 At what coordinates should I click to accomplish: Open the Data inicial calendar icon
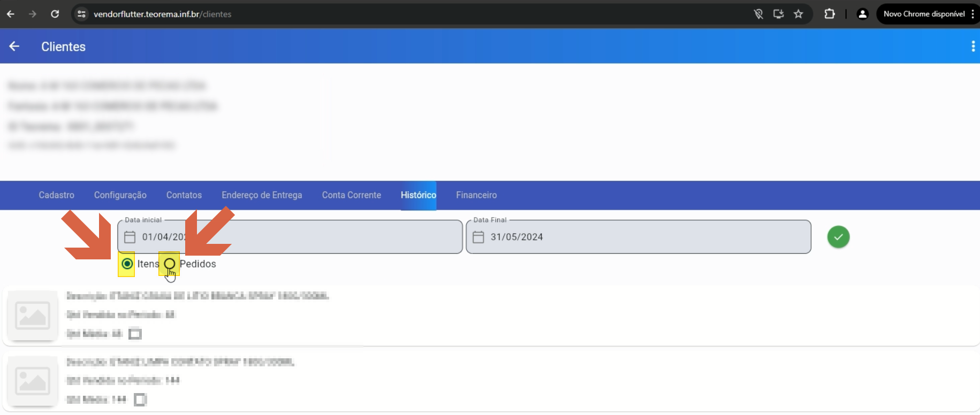click(x=130, y=237)
